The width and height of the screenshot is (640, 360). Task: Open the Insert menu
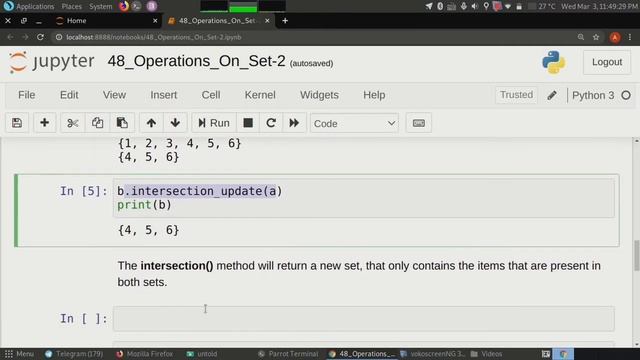point(163,95)
